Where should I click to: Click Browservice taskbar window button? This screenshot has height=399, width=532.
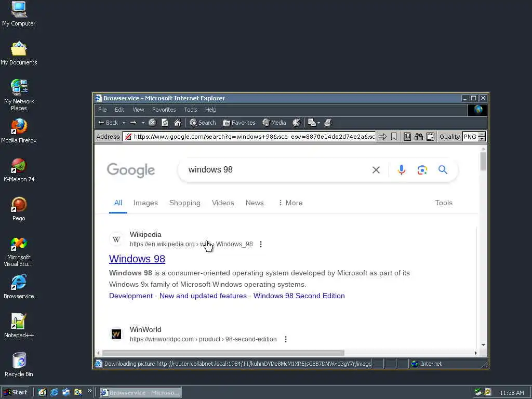pos(140,393)
